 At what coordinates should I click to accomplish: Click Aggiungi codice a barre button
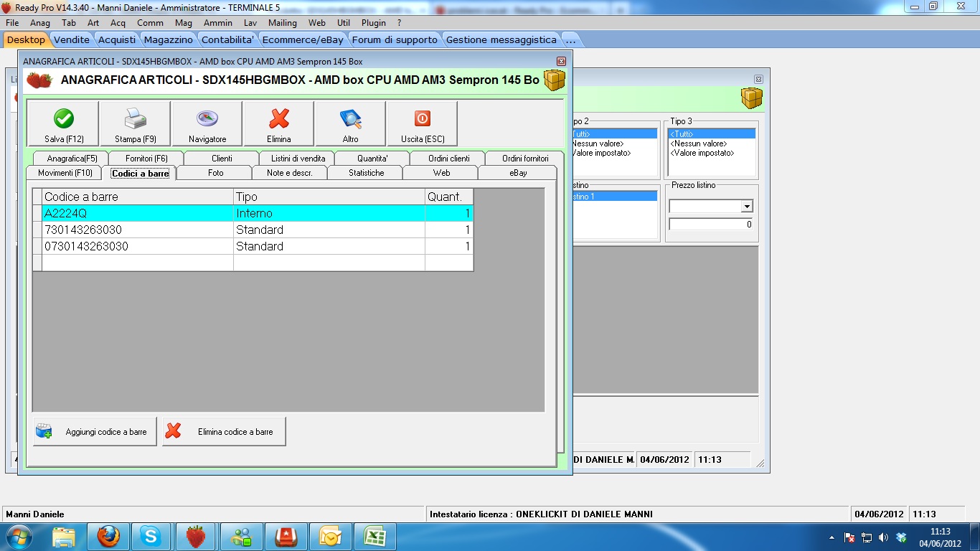point(95,432)
